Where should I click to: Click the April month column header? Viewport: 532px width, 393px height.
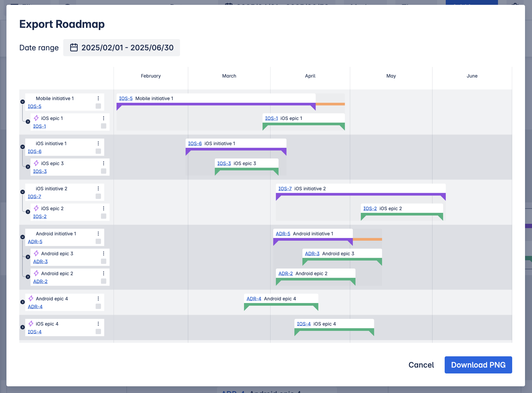pyautogui.click(x=310, y=76)
